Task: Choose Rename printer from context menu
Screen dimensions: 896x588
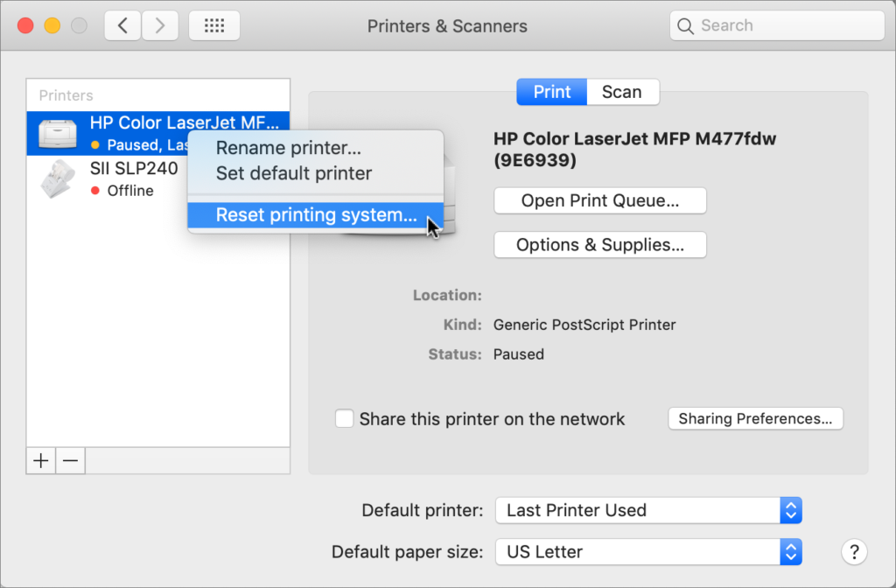Action: [289, 149]
